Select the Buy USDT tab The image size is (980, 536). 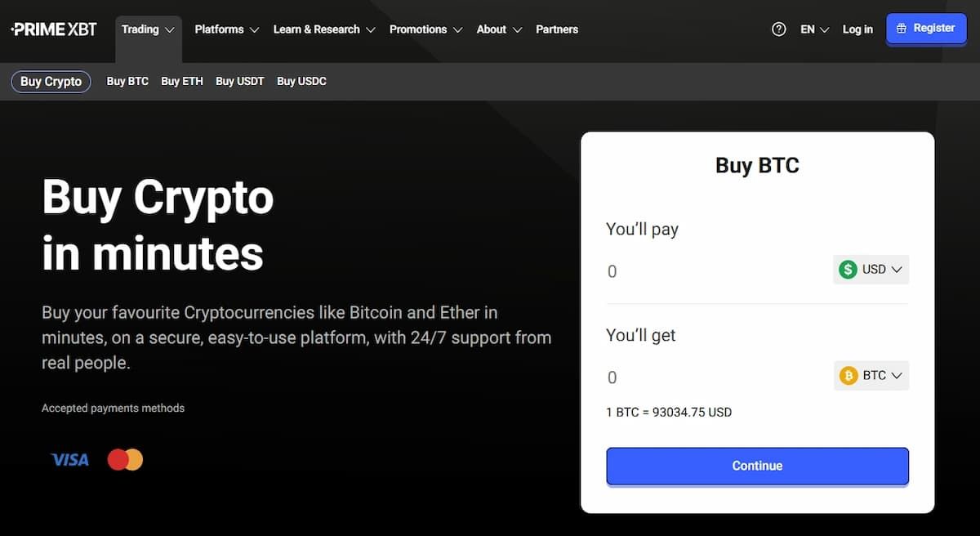tap(239, 82)
